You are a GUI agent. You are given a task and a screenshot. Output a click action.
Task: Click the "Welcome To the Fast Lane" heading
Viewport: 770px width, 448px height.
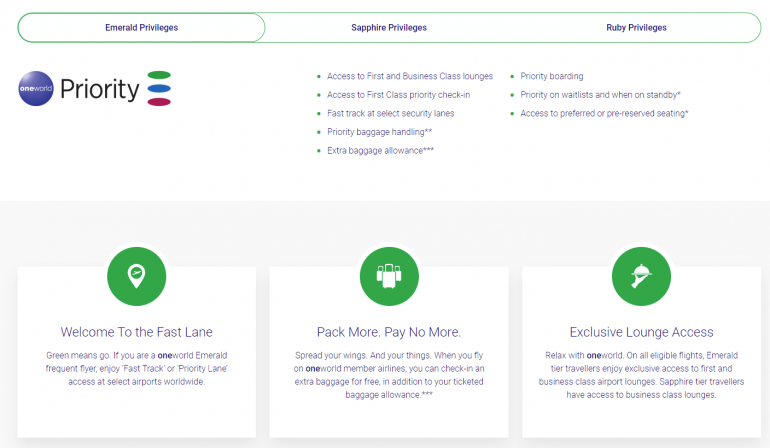[136, 332]
